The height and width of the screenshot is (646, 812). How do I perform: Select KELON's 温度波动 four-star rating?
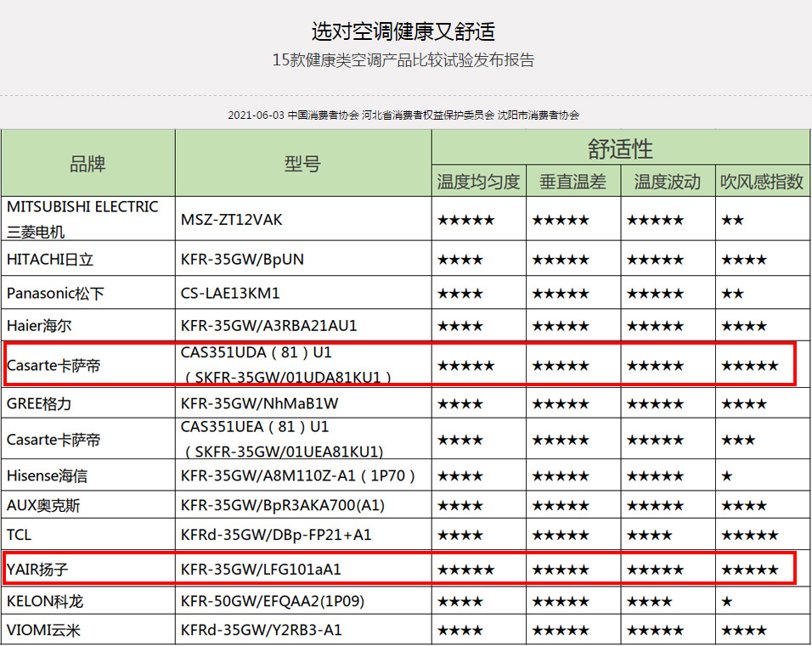[x=650, y=602]
